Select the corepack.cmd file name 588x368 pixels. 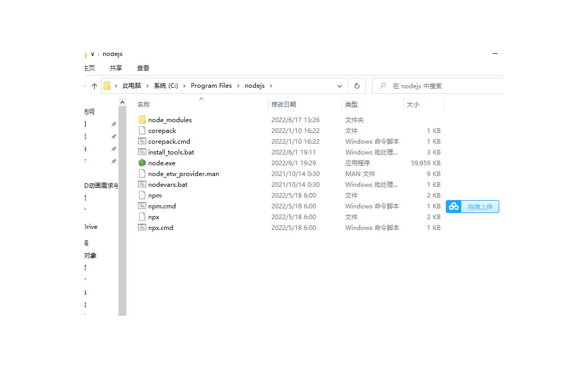tap(169, 142)
